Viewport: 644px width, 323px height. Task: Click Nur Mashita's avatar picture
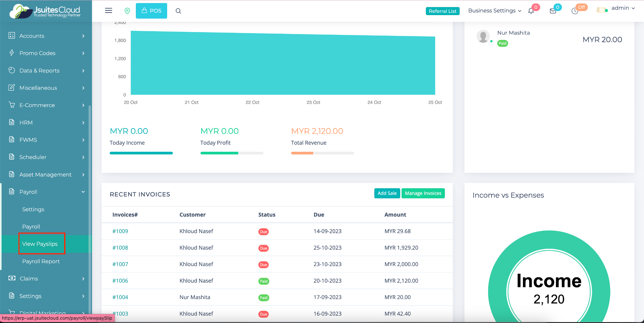tap(483, 37)
